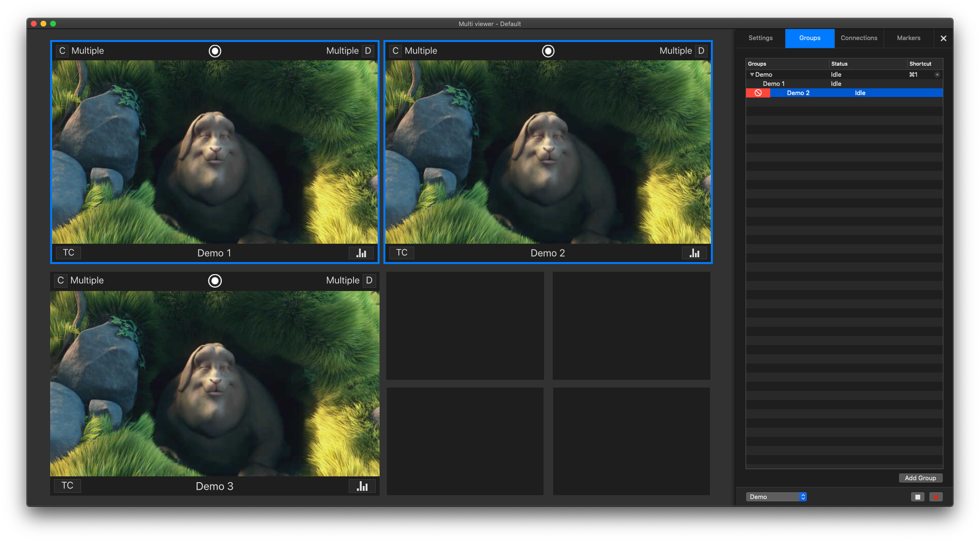Click the C button on Demo 1 viewer
This screenshot has height=542, width=980.
point(62,51)
